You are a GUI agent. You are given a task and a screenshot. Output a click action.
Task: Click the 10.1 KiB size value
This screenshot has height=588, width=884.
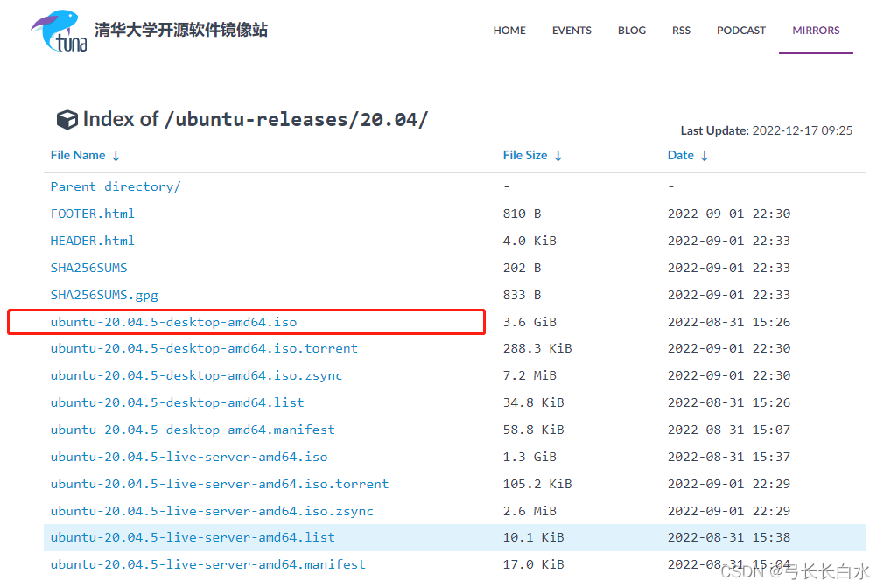(533, 537)
